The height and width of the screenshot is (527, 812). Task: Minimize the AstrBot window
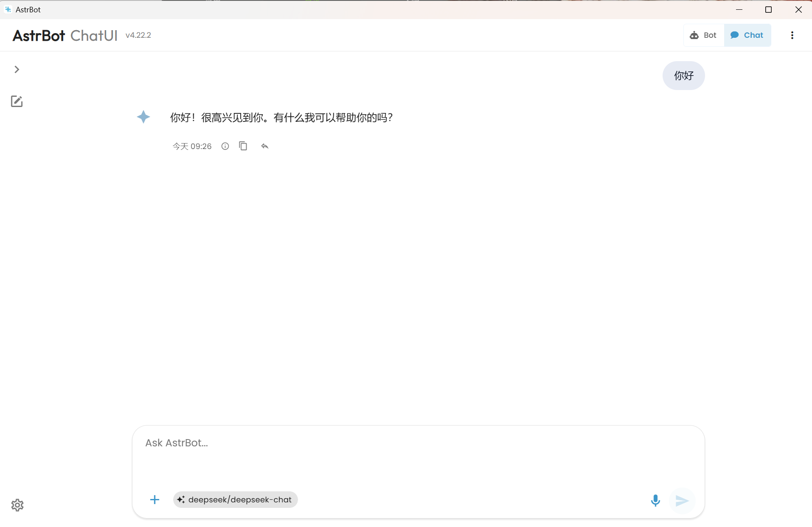[x=739, y=9]
